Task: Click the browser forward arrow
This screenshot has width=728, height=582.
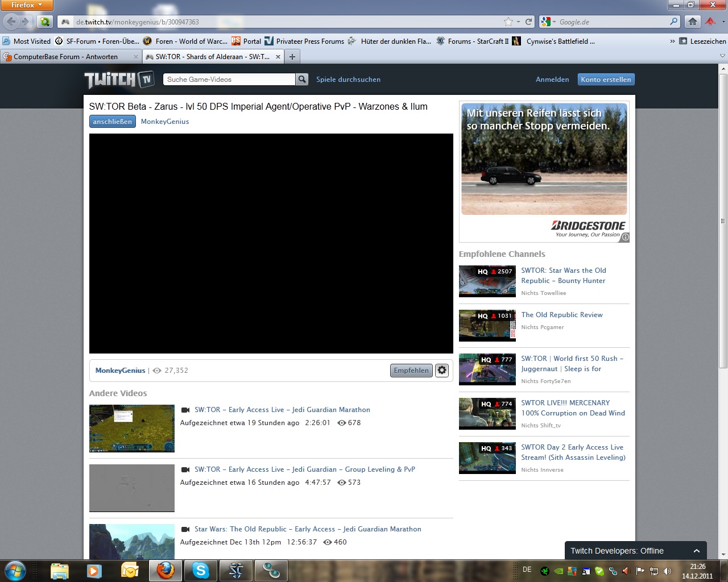Action: (x=26, y=22)
